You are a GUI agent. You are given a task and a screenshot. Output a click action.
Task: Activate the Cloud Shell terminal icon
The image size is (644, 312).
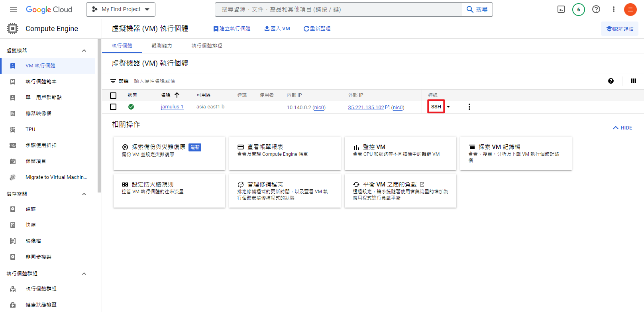561,9
